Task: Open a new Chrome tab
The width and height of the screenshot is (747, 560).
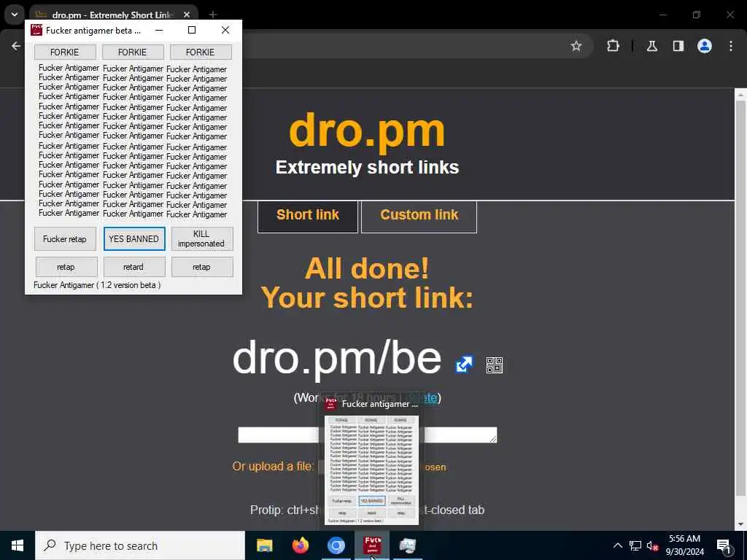Action: [x=213, y=15]
